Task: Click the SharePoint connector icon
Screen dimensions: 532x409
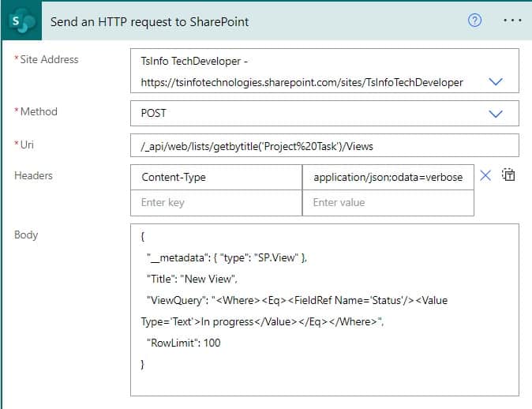Action: click(x=22, y=21)
